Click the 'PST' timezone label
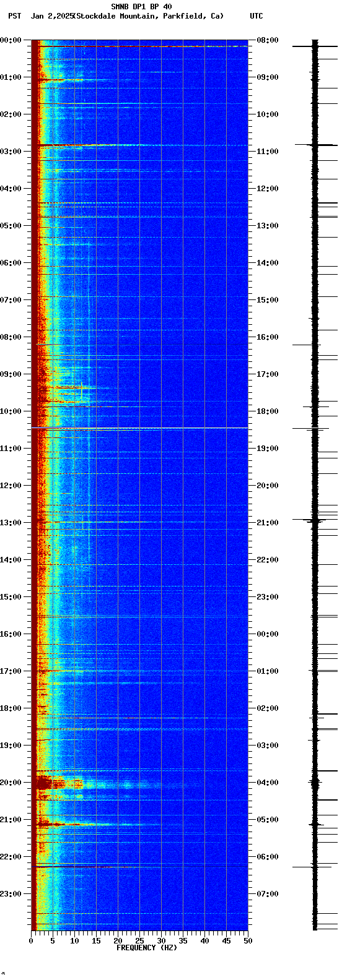 coord(14,16)
